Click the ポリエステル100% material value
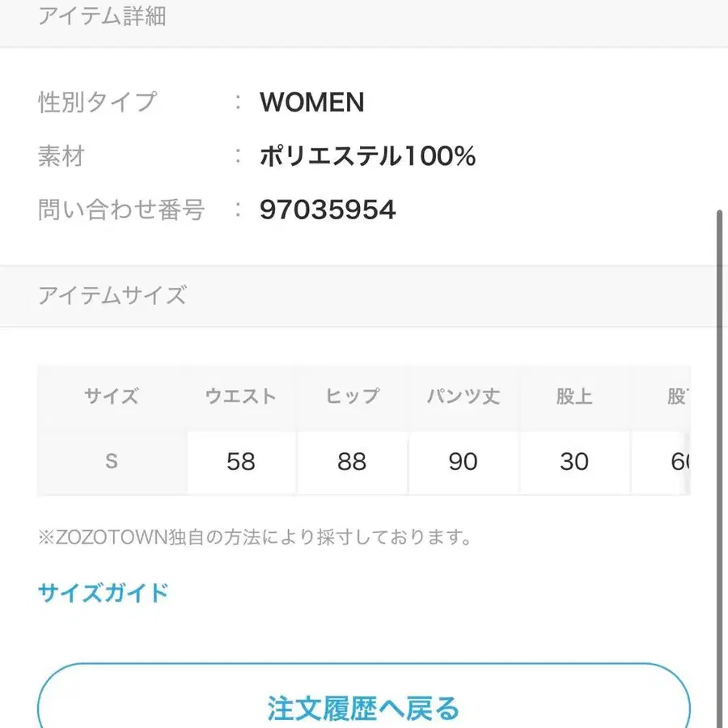Screen dimensions: 728x728 pyautogui.click(x=367, y=156)
